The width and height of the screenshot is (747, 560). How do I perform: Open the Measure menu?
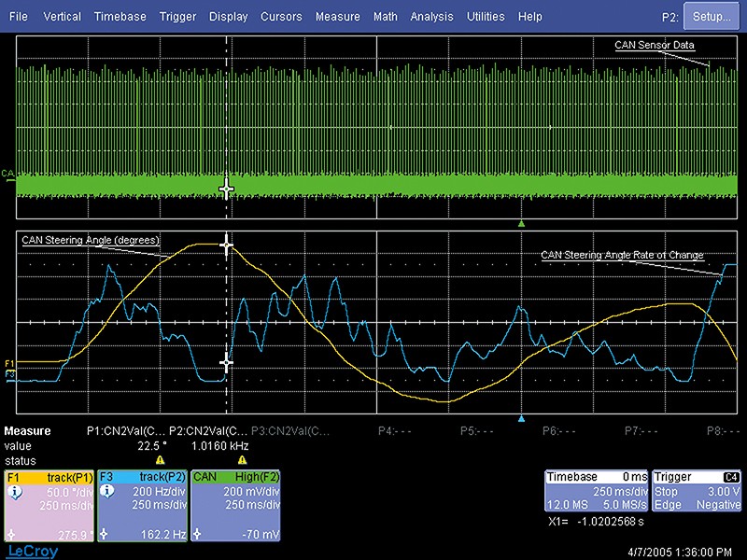pos(337,17)
